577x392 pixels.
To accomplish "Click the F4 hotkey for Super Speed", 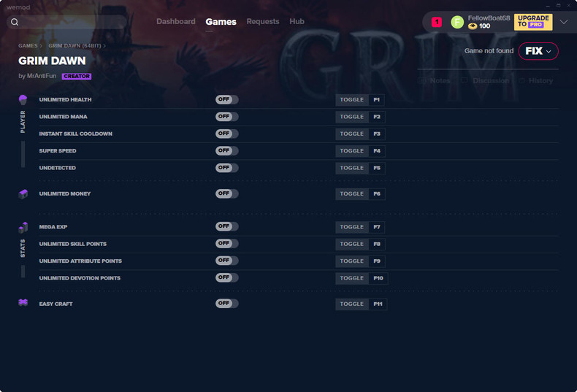I will pyautogui.click(x=376, y=151).
